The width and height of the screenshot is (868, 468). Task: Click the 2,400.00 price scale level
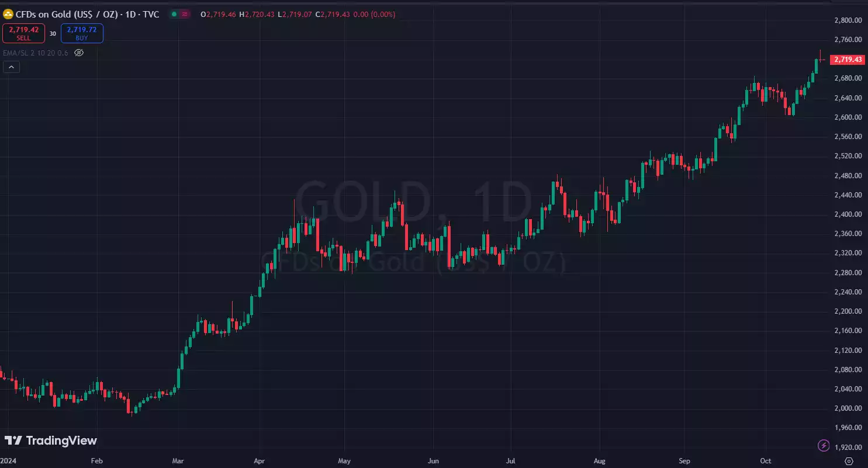tap(847, 214)
